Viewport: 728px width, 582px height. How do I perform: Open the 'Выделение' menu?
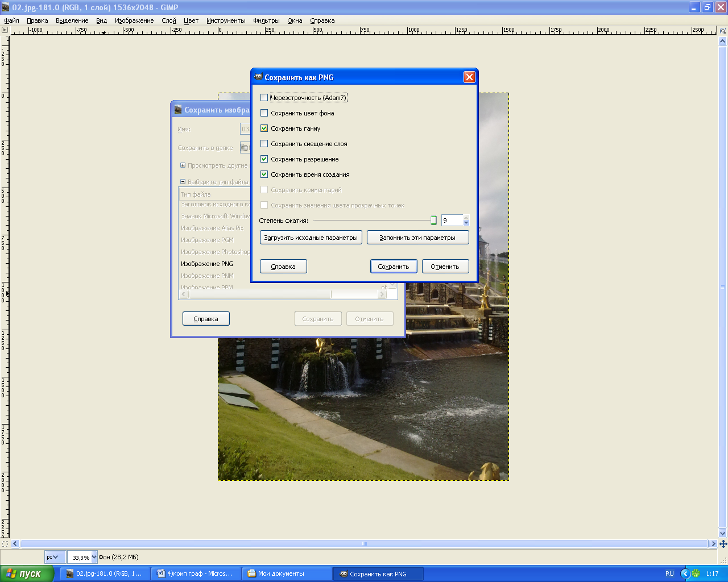(x=72, y=20)
